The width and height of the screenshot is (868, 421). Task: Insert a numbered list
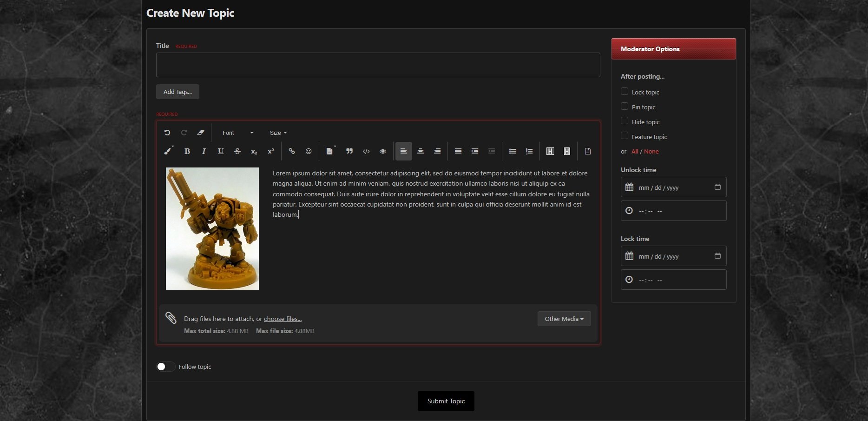[529, 151]
